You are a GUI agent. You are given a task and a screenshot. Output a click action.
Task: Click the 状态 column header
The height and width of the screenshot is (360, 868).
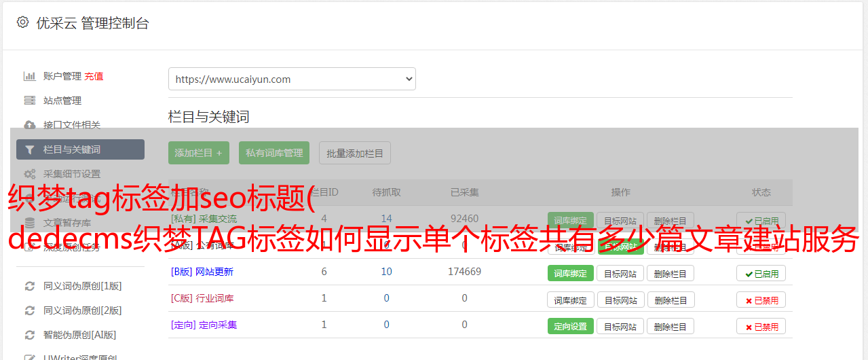pos(761,192)
